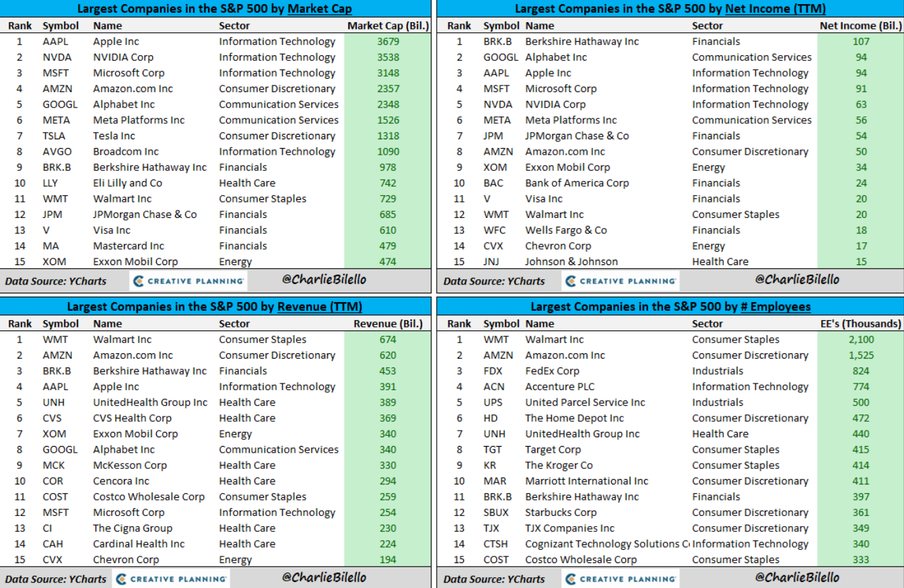The height and width of the screenshot is (588, 904).
Task: Click revenue value 453
Action: point(388,371)
